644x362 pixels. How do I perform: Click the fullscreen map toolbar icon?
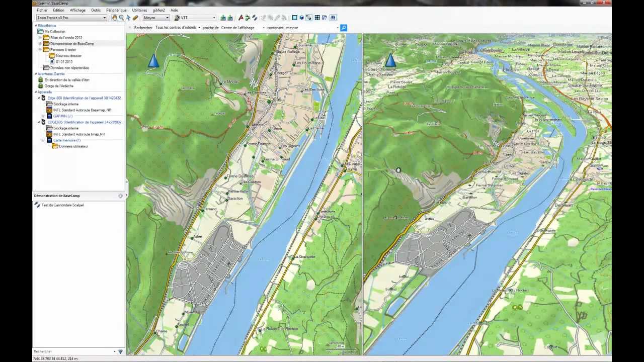(317, 18)
